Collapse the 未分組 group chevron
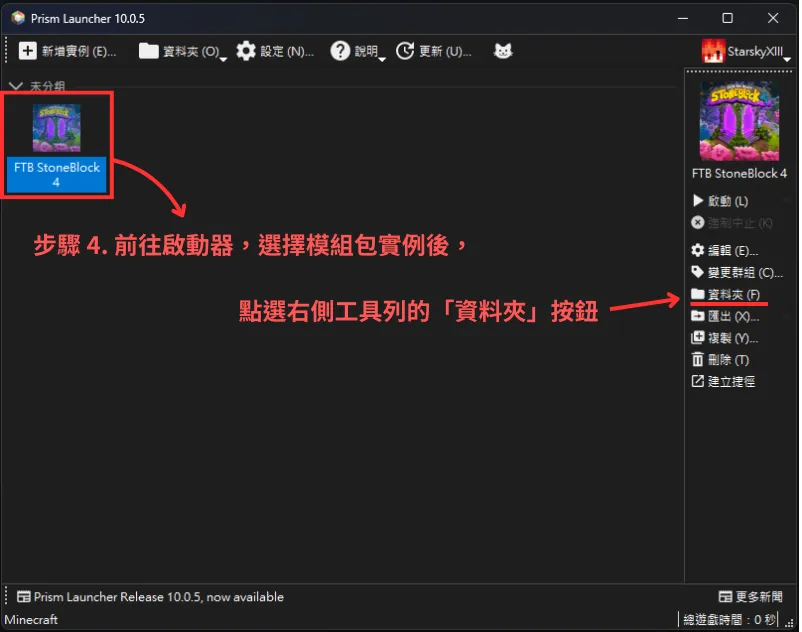This screenshot has height=632, width=802. coord(15,87)
